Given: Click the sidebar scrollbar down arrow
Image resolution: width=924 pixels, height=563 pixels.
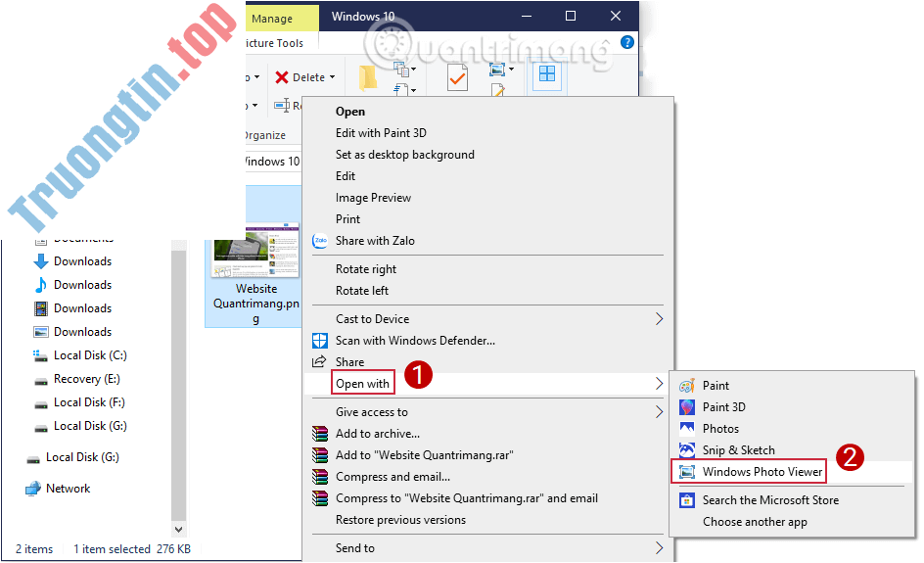Looking at the screenshot, I should pyautogui.click(x=178, y=530).
